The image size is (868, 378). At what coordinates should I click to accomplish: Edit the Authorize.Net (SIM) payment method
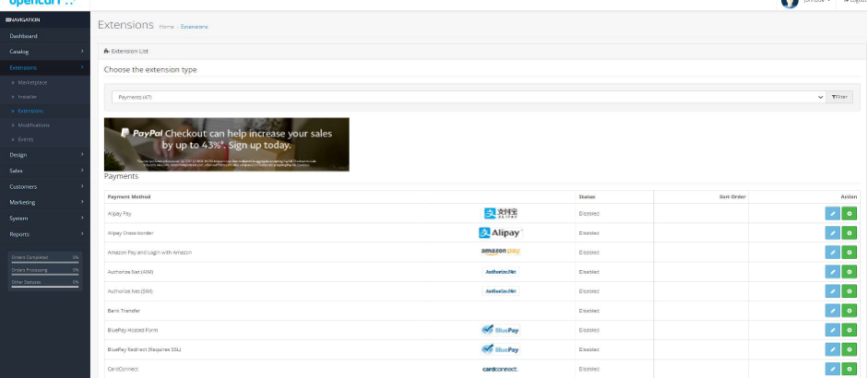tap(832, 291)
